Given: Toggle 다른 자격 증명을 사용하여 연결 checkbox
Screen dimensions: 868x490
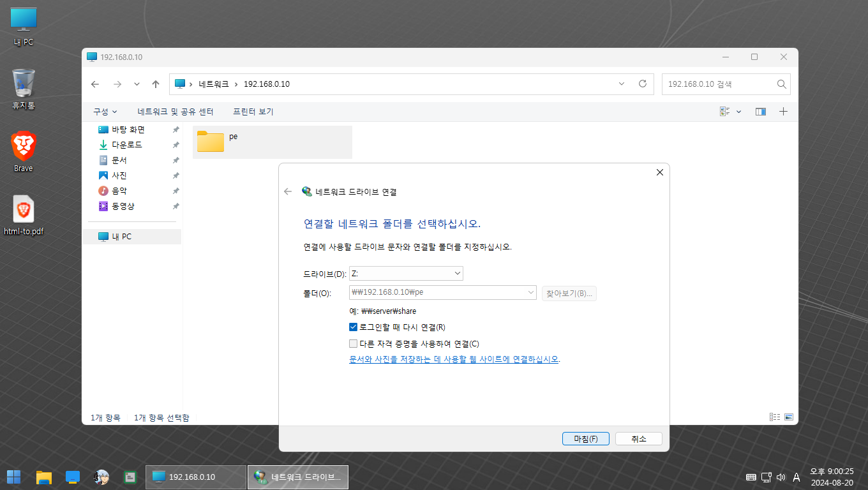Looking at the screenshot, I should pos(354,343).
